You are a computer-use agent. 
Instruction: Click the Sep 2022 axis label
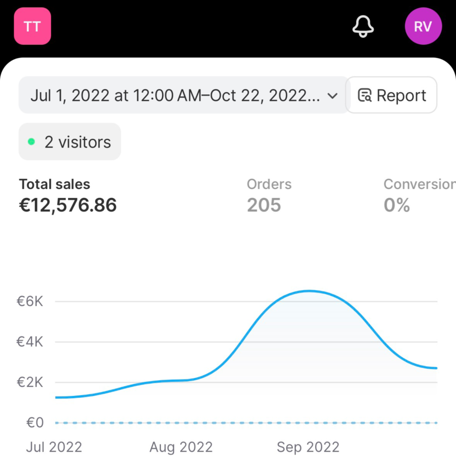pos(308,447)
